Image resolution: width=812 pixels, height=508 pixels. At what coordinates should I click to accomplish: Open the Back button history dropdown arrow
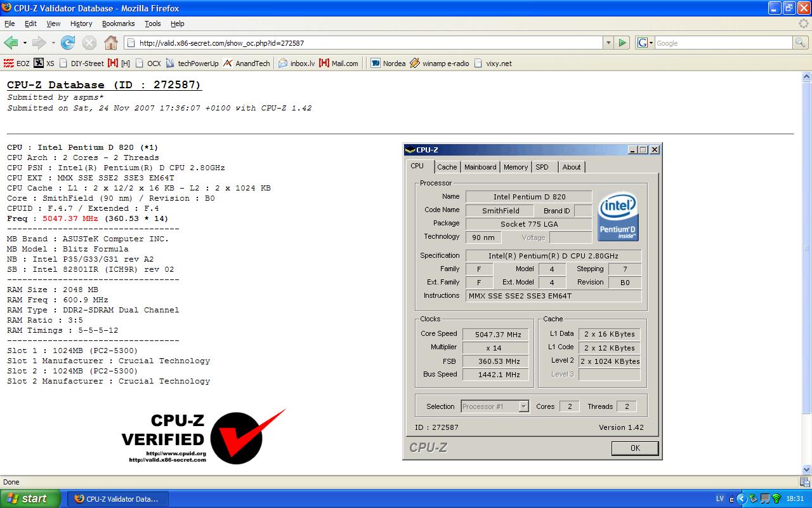point(25,43)
